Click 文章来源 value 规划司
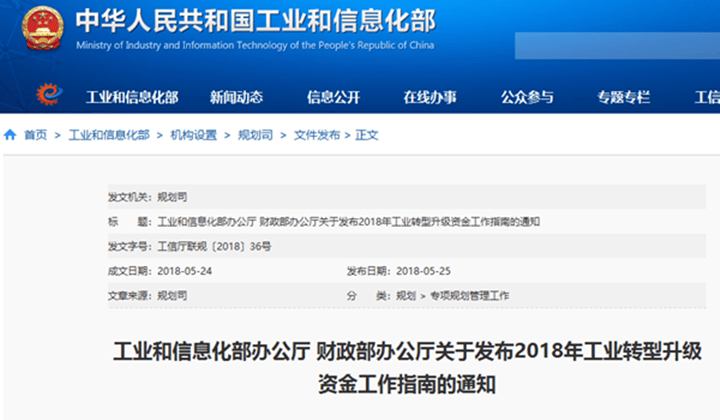Image resolution: width=720 pixels, height=420 pixels. click(x=172, y=296)
